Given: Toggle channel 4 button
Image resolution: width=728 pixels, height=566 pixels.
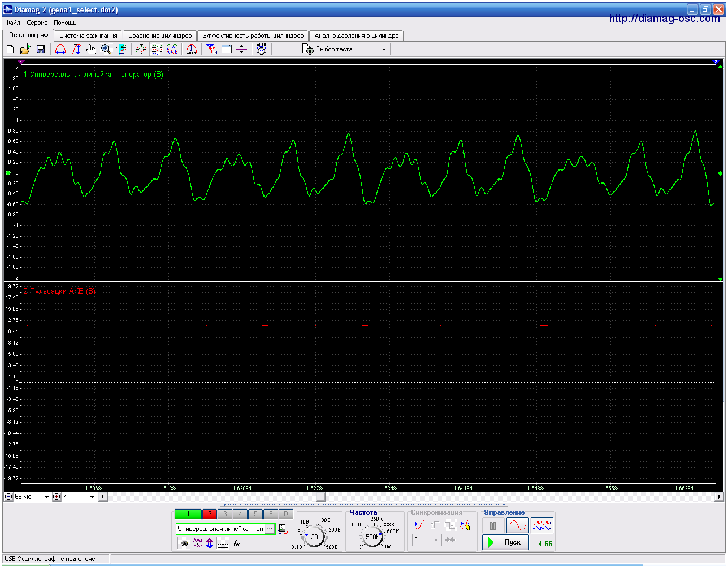Looking at the screenshot, I should [240, 514].
